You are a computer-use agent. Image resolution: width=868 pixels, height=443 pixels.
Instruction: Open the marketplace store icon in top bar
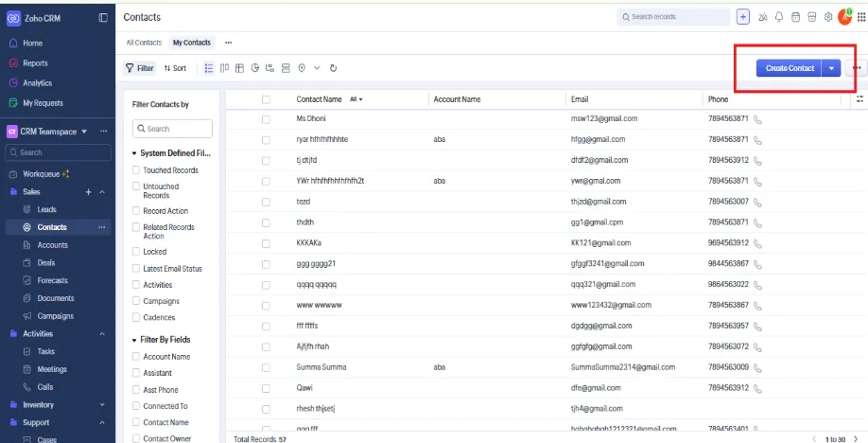tap(812, 17)
